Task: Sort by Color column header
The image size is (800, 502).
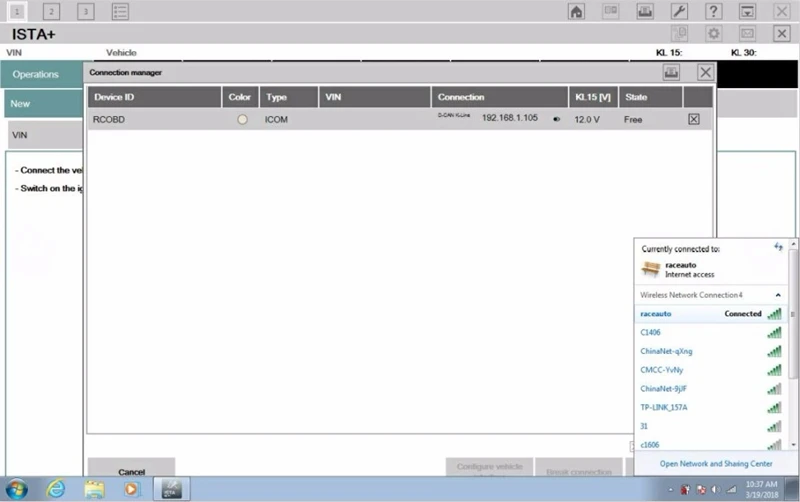Action: coord(240,97)
